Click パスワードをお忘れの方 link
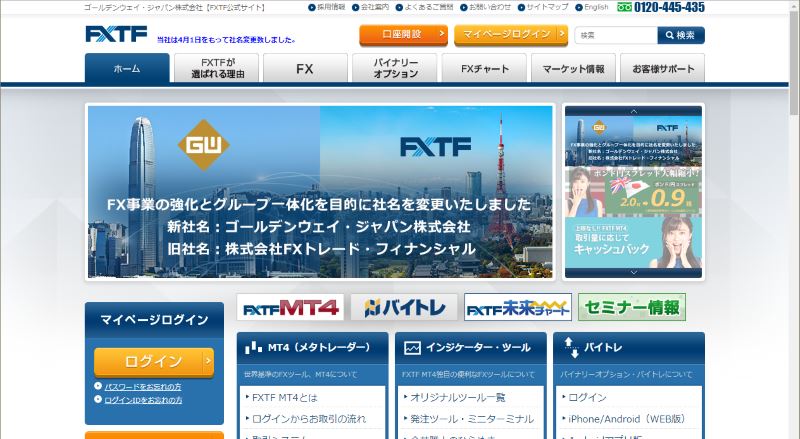Viewport: 800px width, 439px height. [x=143, y=387]
